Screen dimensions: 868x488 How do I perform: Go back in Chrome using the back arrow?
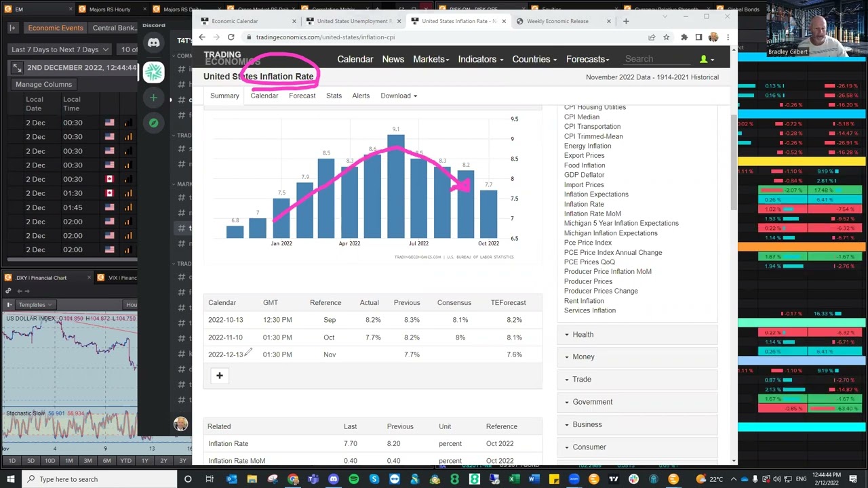pos(202,37)
